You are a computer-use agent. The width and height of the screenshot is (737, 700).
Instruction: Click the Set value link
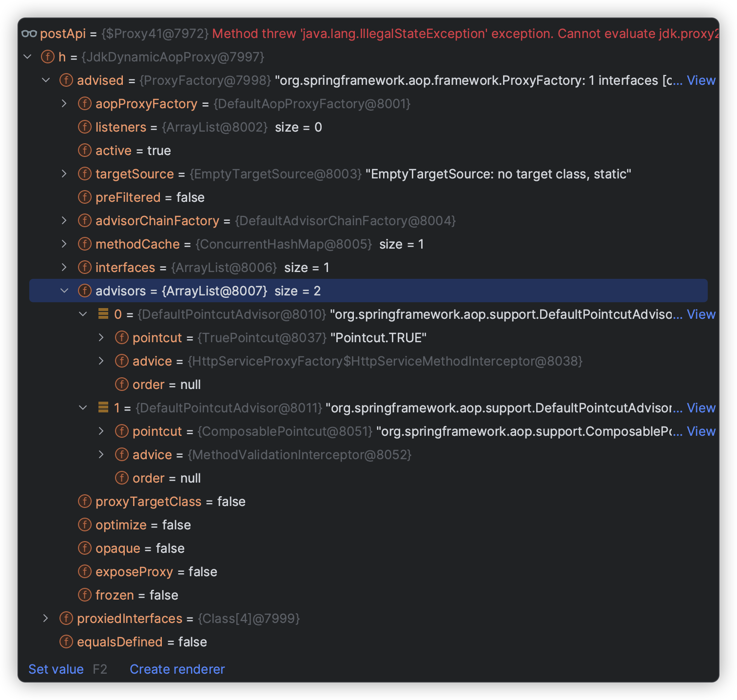pos(56,669)
